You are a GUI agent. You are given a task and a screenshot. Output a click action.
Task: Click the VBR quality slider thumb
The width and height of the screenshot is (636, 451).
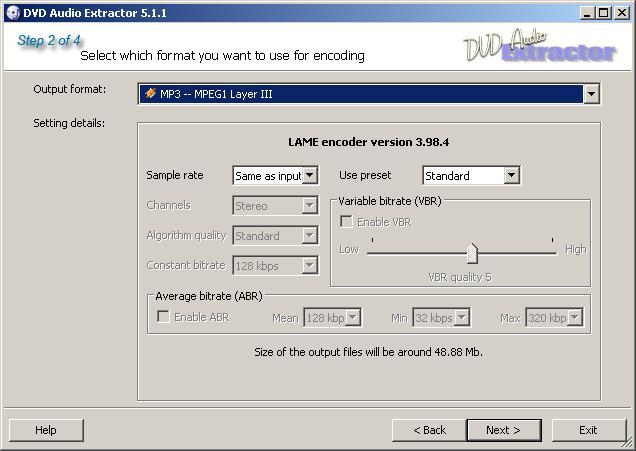click(x=472, y=253)
